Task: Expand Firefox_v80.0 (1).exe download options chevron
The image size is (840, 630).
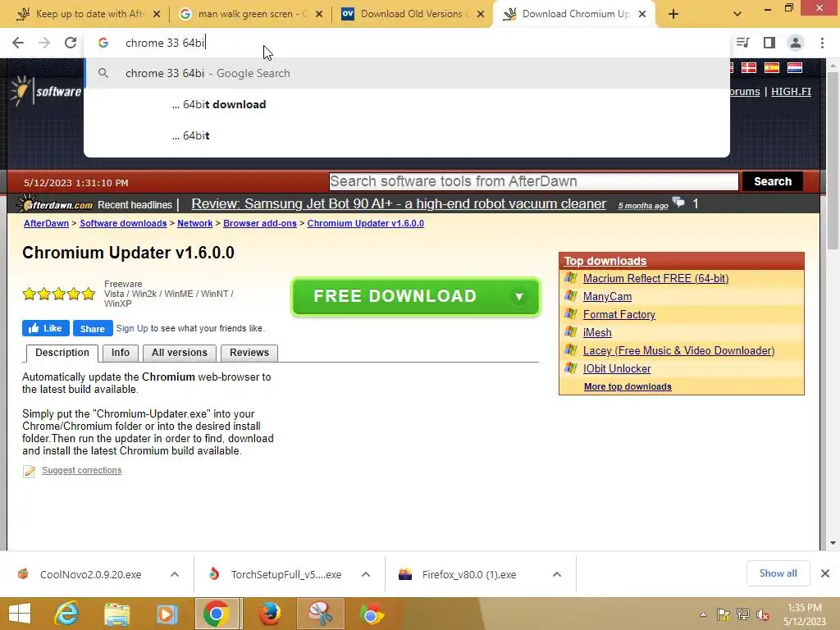Action: 557,574
